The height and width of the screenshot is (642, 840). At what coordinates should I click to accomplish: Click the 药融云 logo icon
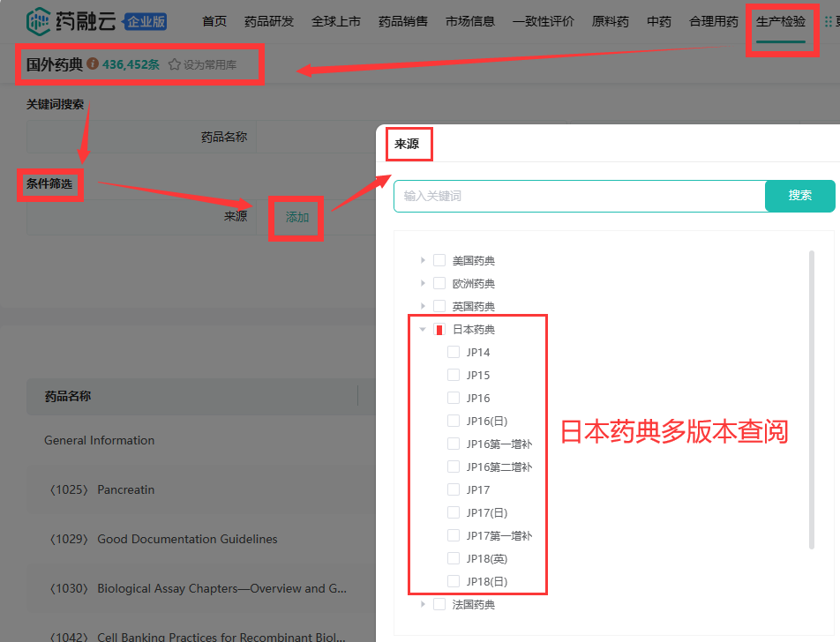[x=39, y=21]
